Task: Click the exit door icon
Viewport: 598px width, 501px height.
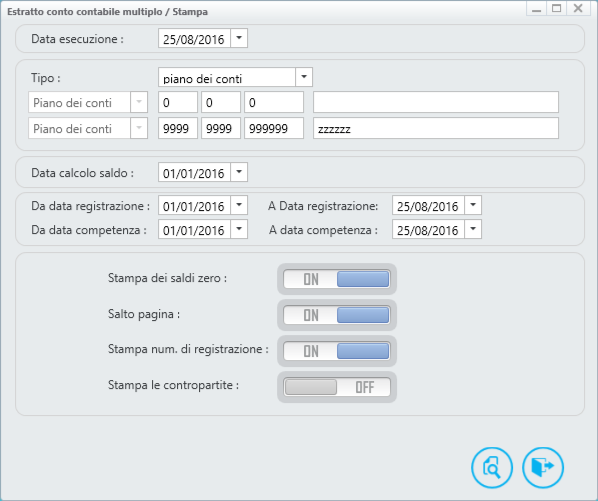Action: tap(543, 467)
